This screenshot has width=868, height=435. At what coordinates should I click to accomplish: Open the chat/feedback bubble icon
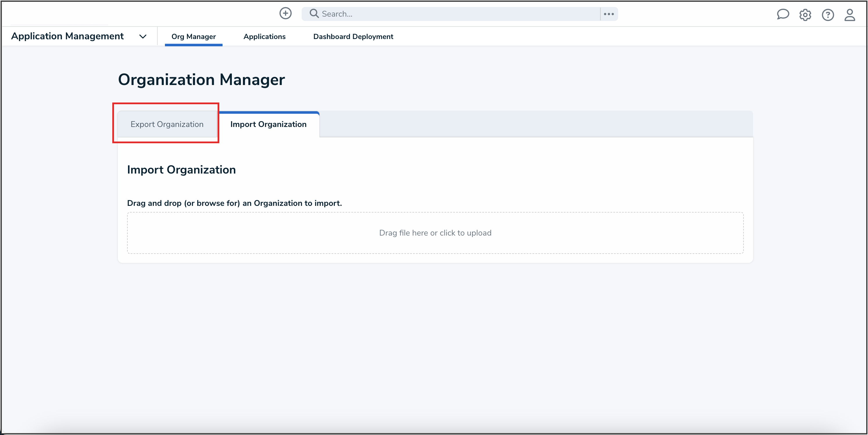[782, 15]
